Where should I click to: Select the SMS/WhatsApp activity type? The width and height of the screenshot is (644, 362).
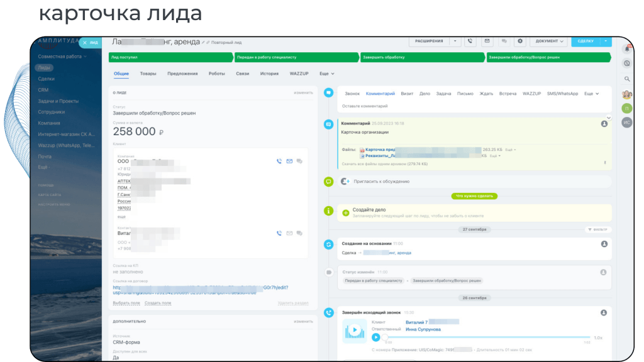point(562,94)
